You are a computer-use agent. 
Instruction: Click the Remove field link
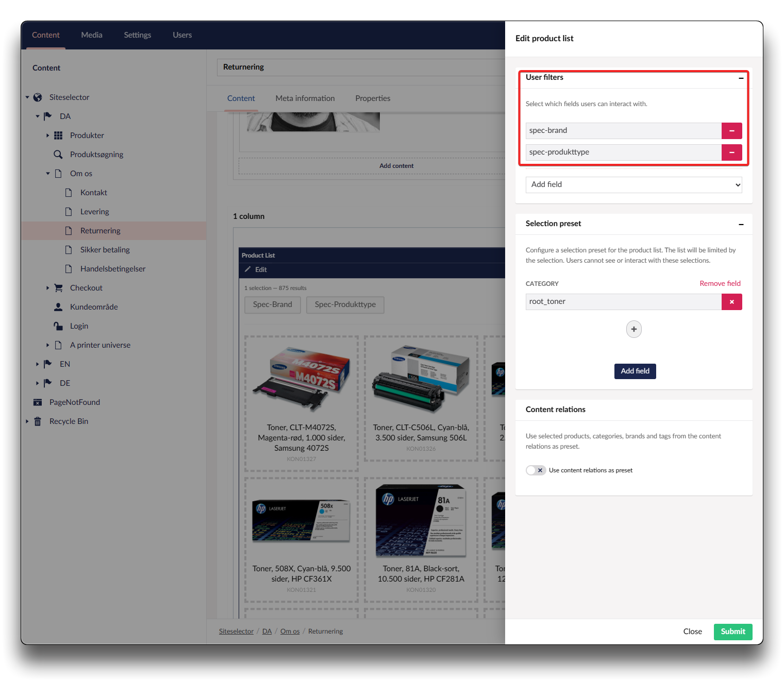click(x=720, y=284)
